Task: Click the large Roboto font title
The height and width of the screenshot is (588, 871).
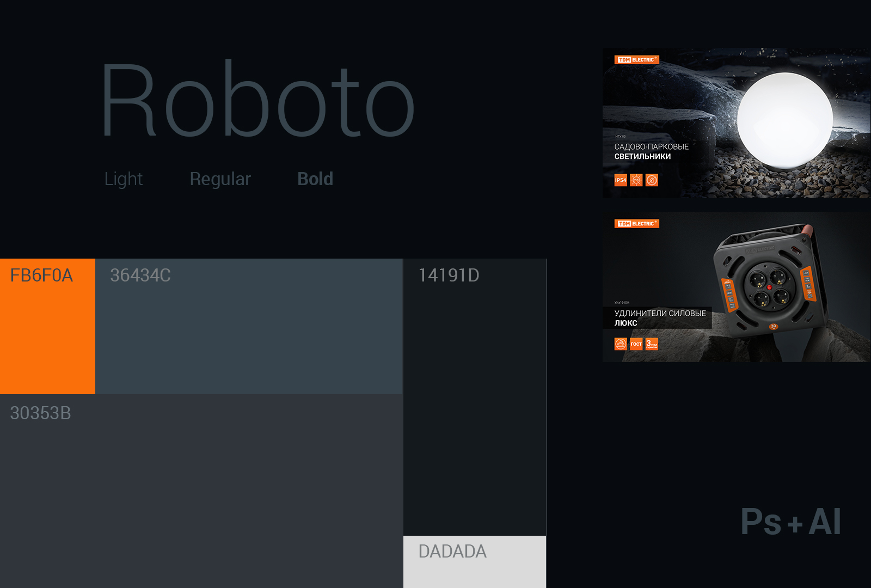Action: (258, 101)
